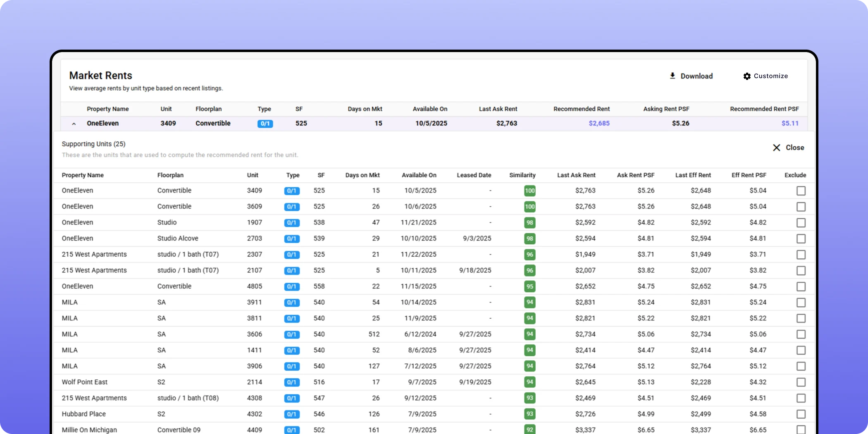868x434 pixels.
Task: Click the 96 similarity badge for unit 2307
Action: click(529, 255)
